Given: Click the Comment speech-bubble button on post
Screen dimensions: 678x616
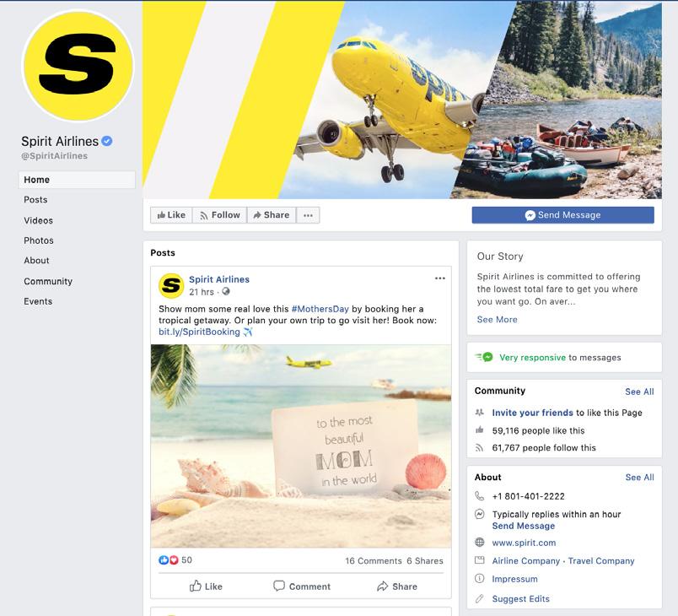Looking at the screenshot, I should 302,586.
